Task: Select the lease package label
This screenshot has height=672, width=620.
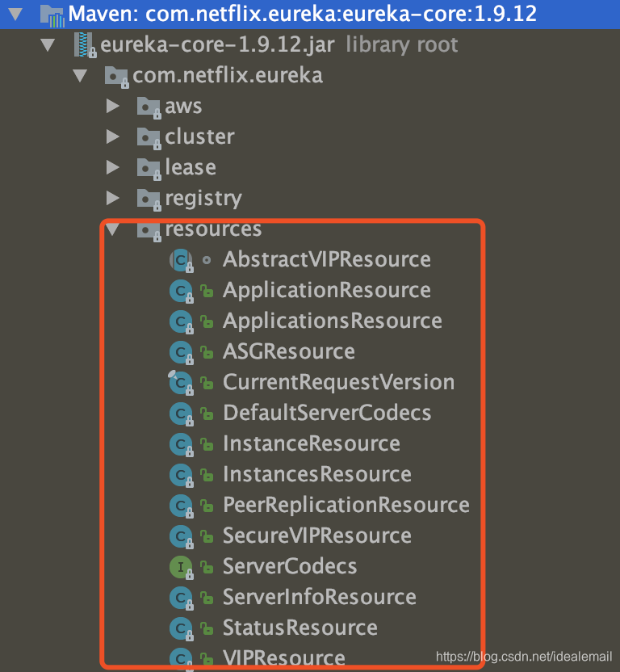Action: pos(191,167)
